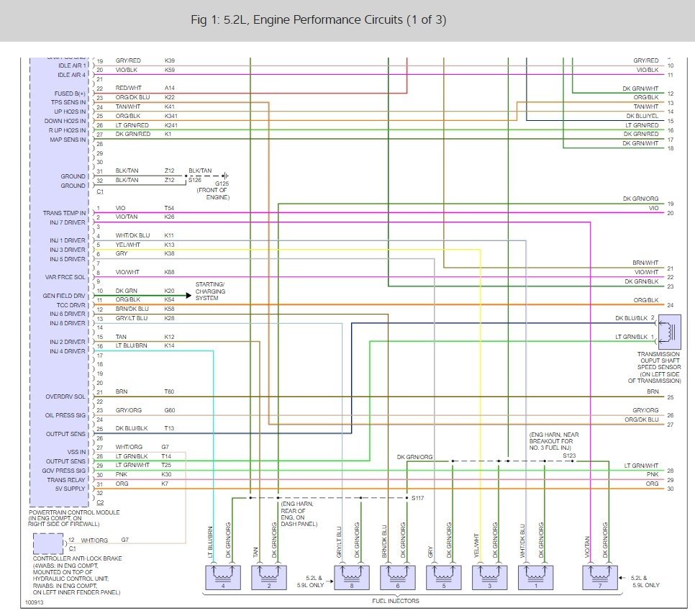Click the 'FUEL INJECTORS' caption

[x=396, y=601]
